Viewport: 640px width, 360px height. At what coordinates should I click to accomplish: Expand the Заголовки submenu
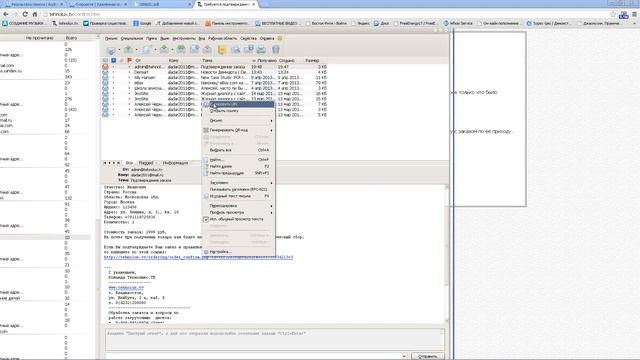pyautogui.click(x=238, y=182)
